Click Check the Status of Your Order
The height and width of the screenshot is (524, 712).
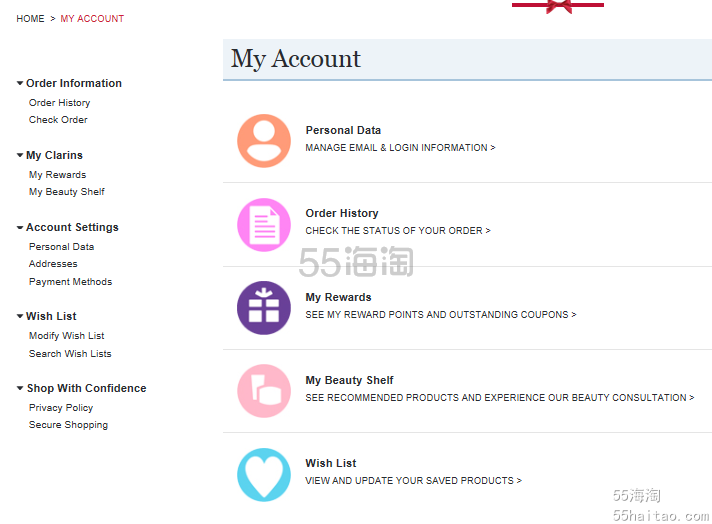coord(398,231)
